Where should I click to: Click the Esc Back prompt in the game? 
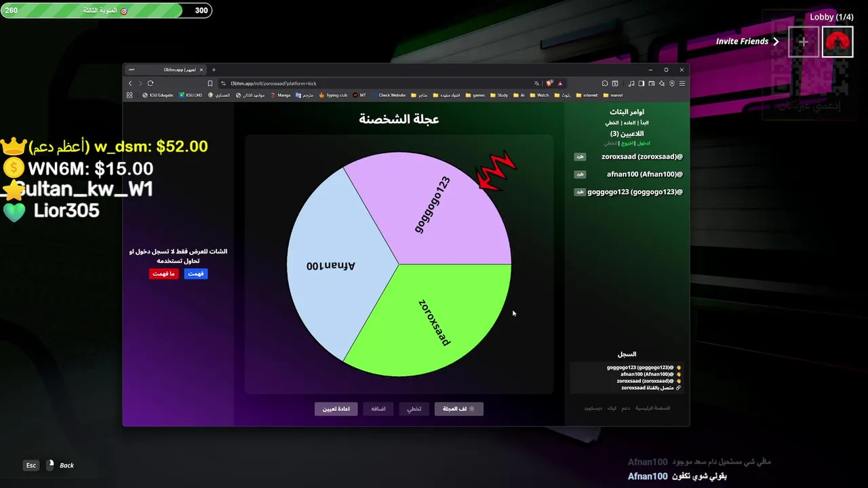click(49, 466)
